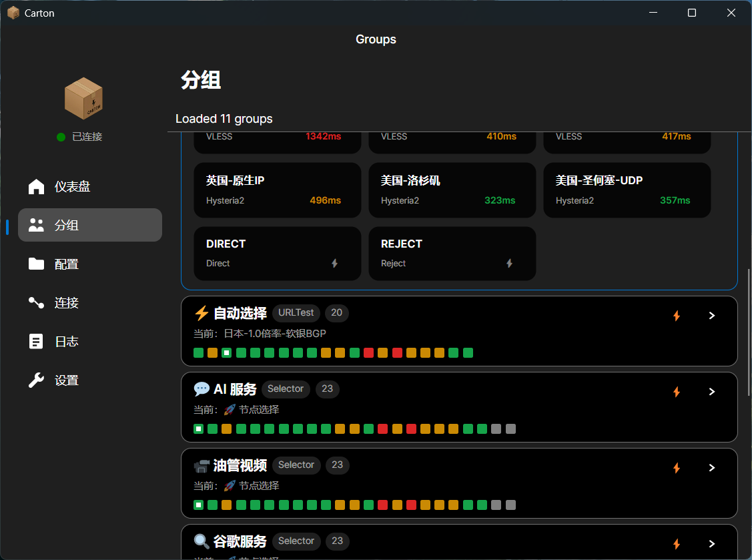Click the selected first square in AI 服务
This screenshot has height=560, width=752.
(x=199, y=429)
